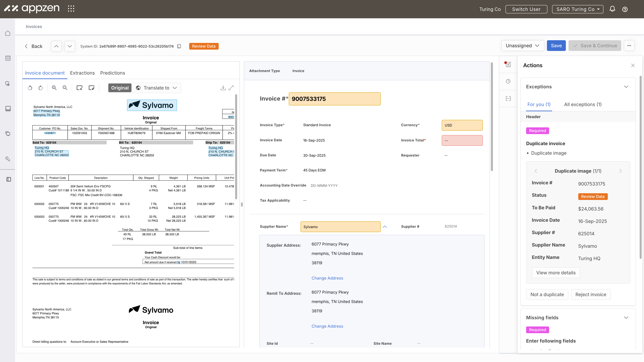Toggle the Original view button
Image resolution: width=644 pixels, height=362 pixels.
coord(120,88)
